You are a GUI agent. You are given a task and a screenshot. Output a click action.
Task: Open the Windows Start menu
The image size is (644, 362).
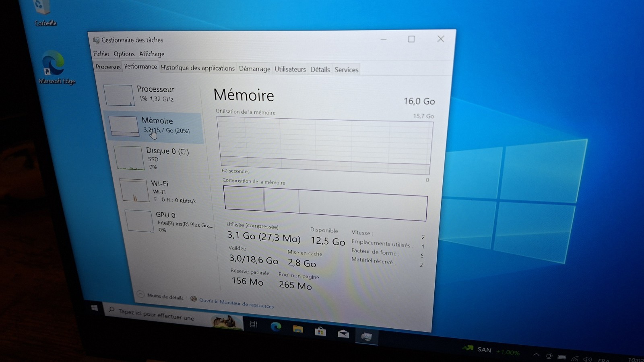tap(94, 308)
